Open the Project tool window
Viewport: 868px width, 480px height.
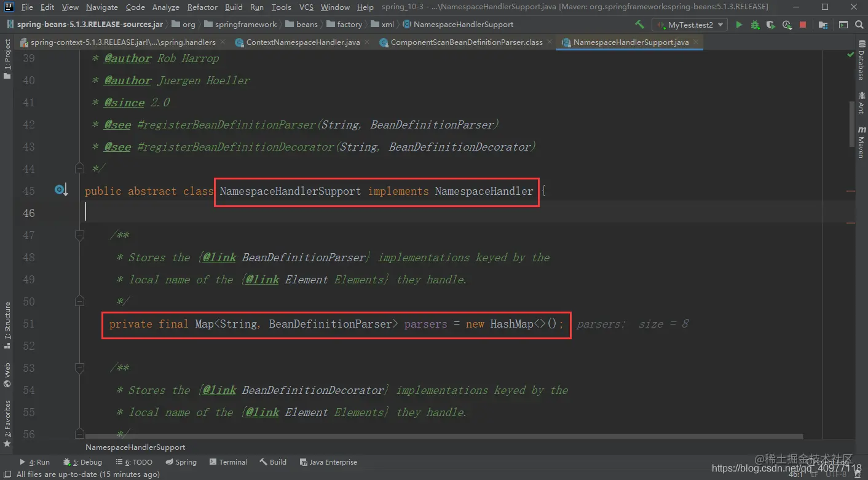pos(7,60)
